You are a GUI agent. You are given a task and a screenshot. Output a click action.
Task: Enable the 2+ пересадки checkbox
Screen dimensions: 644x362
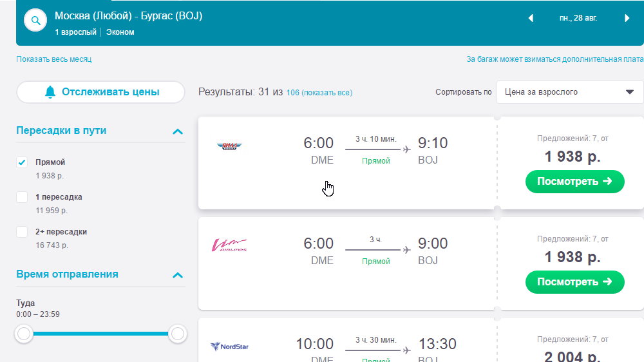22,232
